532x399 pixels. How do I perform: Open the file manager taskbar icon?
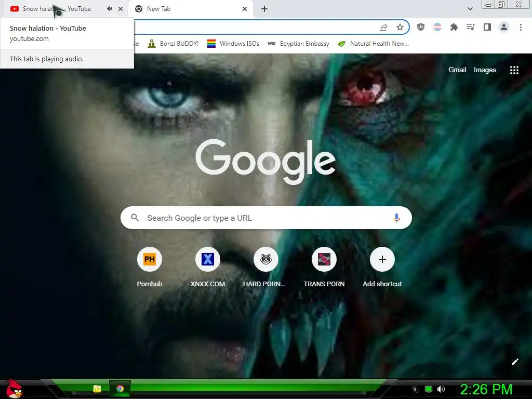click(97, 389)
